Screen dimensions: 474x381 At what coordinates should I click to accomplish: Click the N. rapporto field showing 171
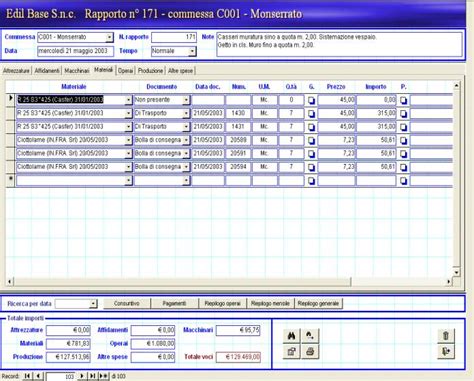coord(174,37)
